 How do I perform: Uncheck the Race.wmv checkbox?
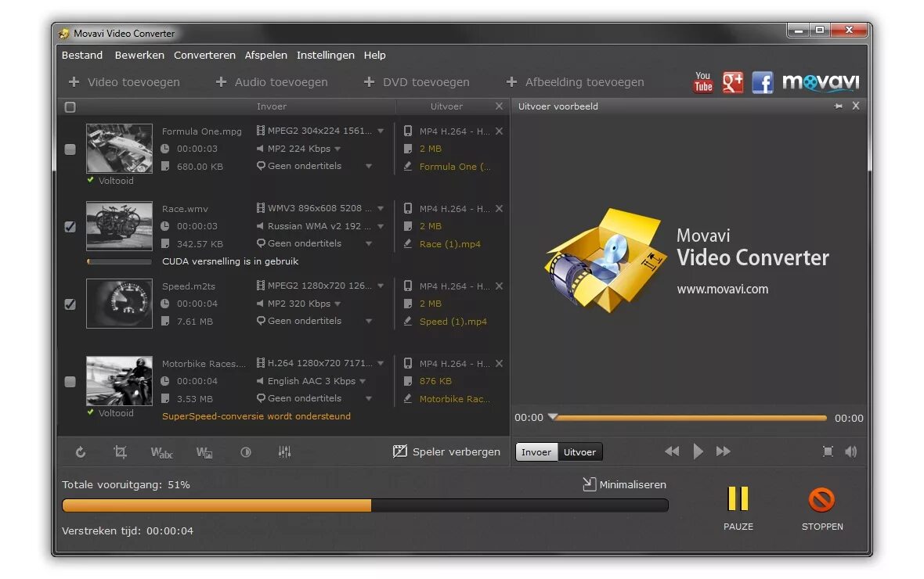pyautogui.click(x=70, y=227)
